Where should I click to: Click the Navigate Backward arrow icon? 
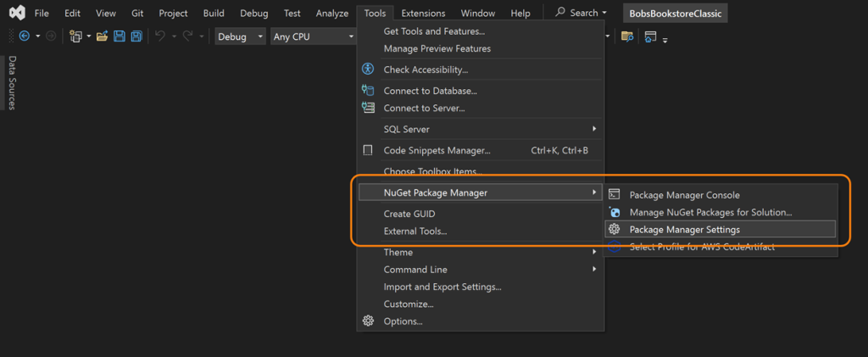coord(25,36)
